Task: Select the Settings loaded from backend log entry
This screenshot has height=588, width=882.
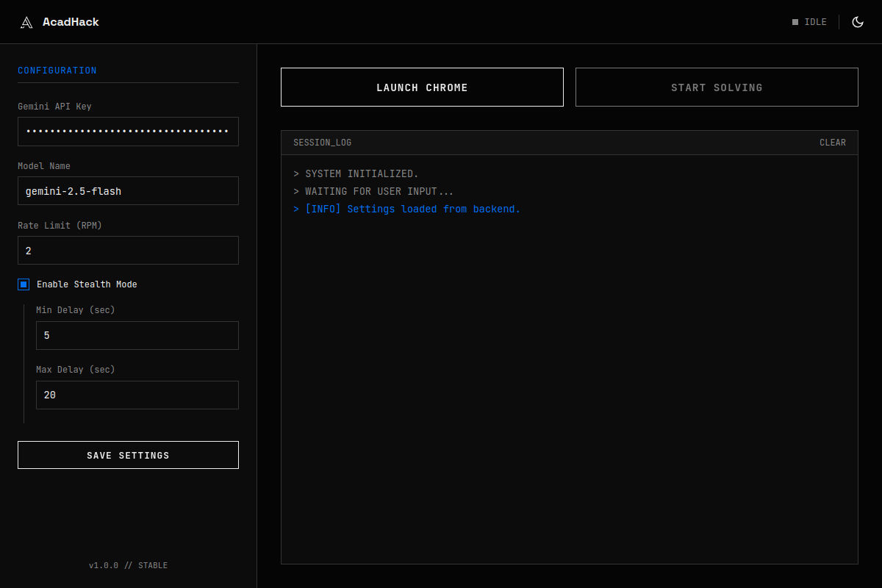Action: (x=407, y=209)
